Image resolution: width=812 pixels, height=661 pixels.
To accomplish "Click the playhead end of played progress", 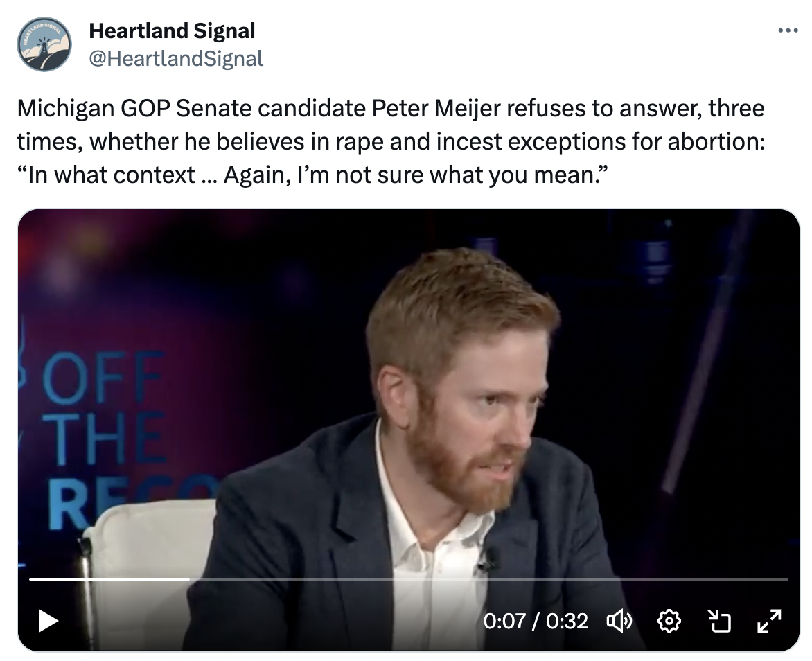I will [189, 579].
